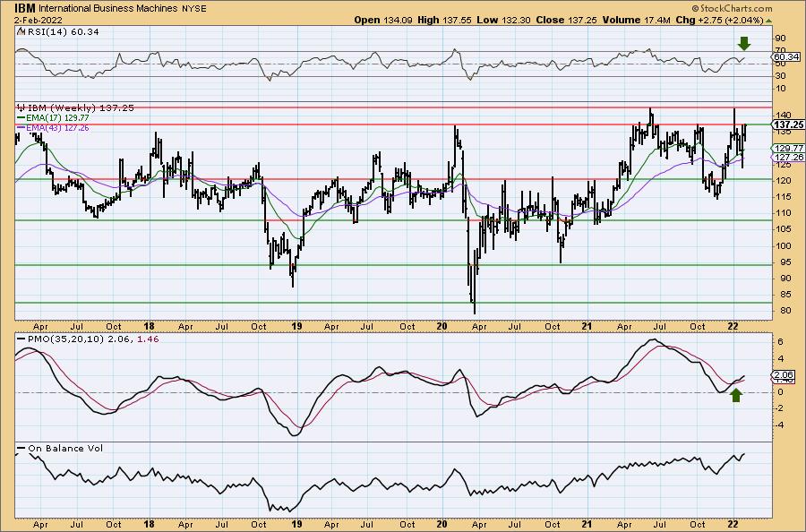
Task: Click the 6 label on the PMO axis
Action: [781, 342]
